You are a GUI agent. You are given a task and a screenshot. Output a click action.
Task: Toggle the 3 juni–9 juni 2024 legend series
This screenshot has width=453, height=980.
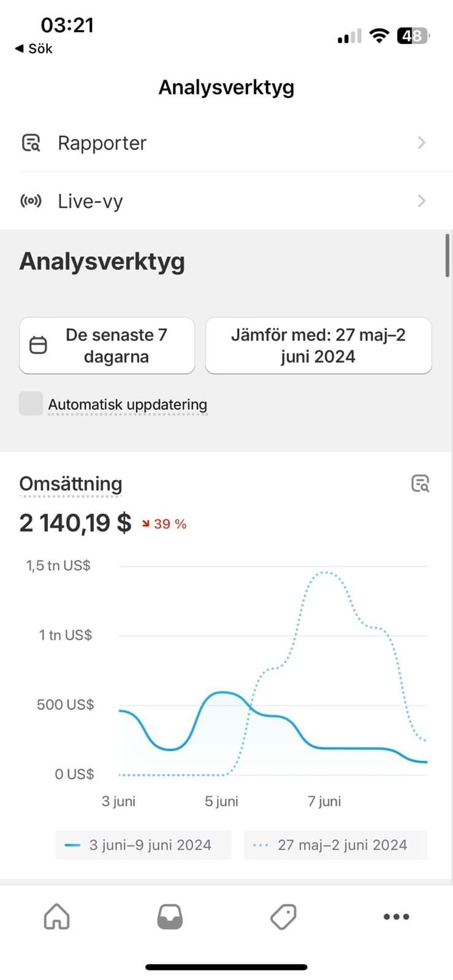[143, 845]
